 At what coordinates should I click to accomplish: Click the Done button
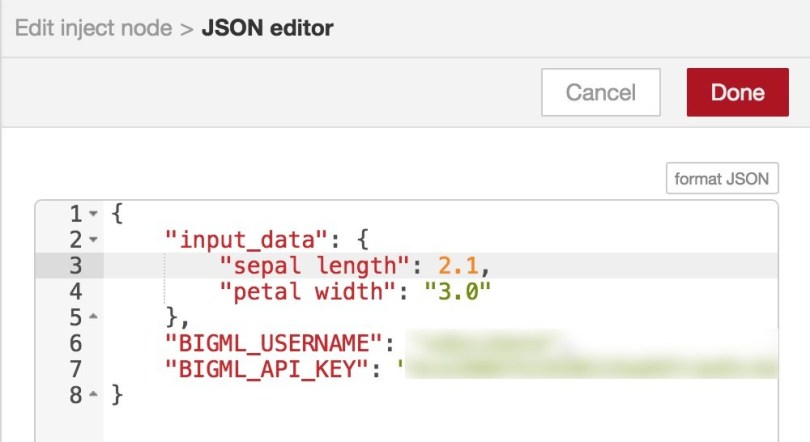[738, 93]
